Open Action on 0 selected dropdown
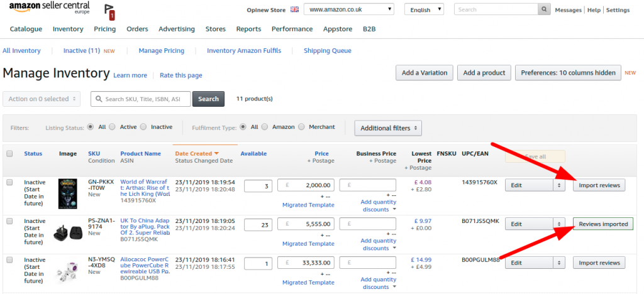This screenshot has width=644, height=294. pos(42,99)
